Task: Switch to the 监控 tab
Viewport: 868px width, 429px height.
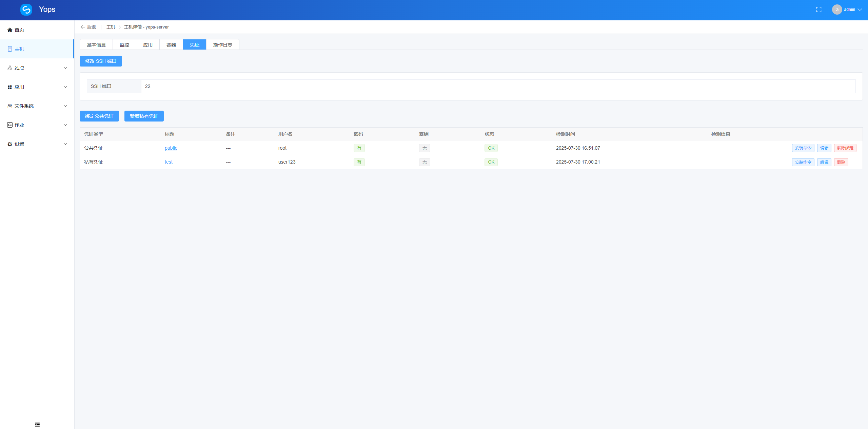Action: pos(124,44)
